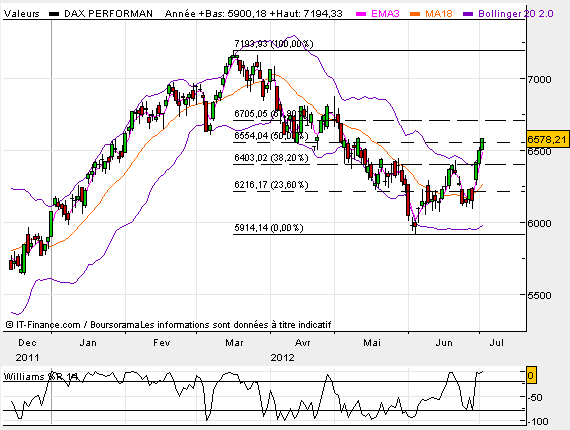Click the Fibonacci label '6403,02 (38,20%)'
570x430 pixels.
click(x=271, y=158)
